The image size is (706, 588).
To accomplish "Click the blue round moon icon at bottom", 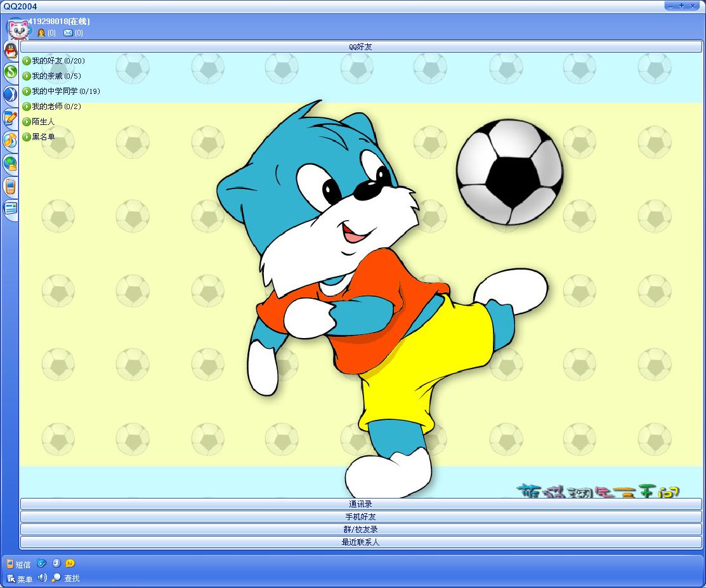I will pyautogui.click(x=56, y=563).
